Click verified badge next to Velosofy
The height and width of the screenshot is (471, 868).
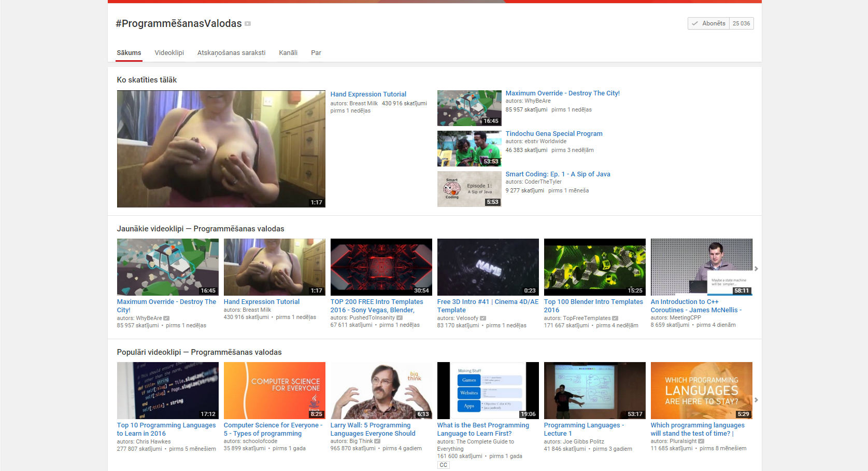tap(483, 318)
